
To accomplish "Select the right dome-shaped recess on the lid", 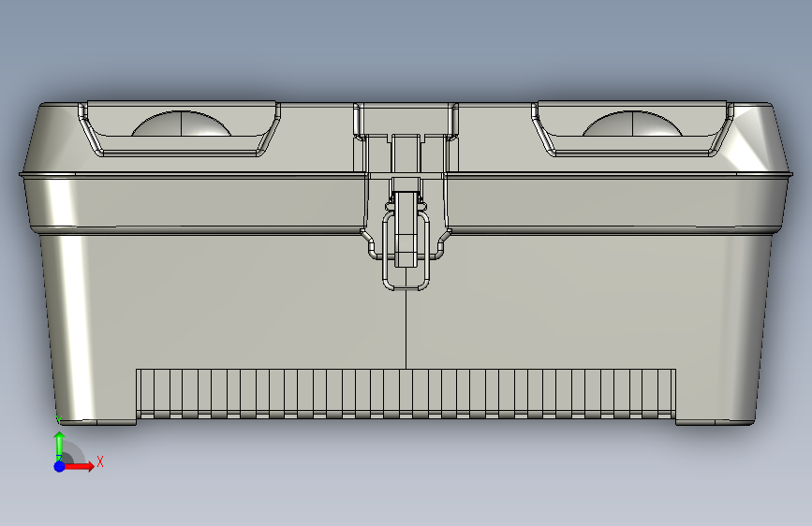I will pyautogui.click(x=632, y=124).
